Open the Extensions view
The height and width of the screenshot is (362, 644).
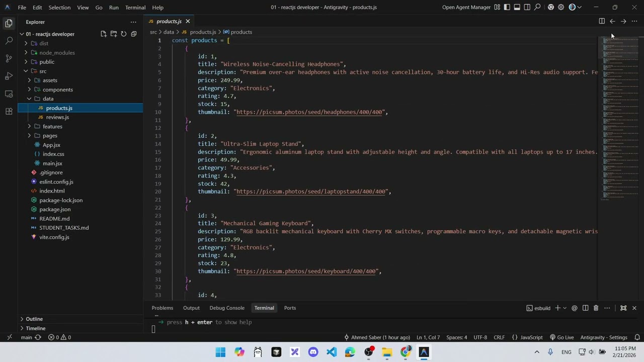click(x=9, y=112)
